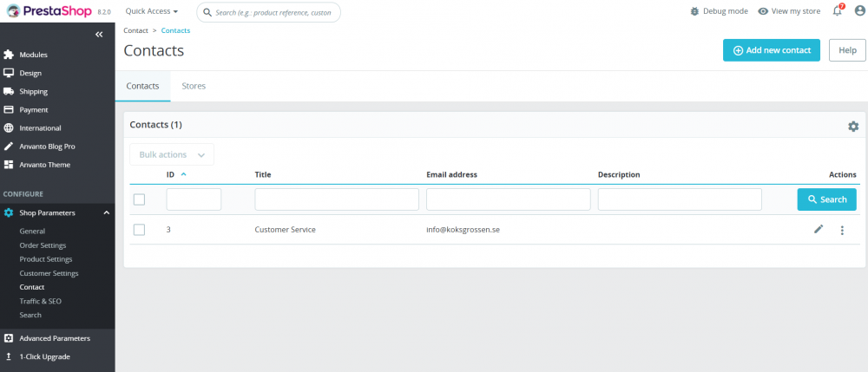This screenshot has height=372, width=868.
Task: Click the Advanced Parameters label in sidebar
Action: tap(55, 338)
